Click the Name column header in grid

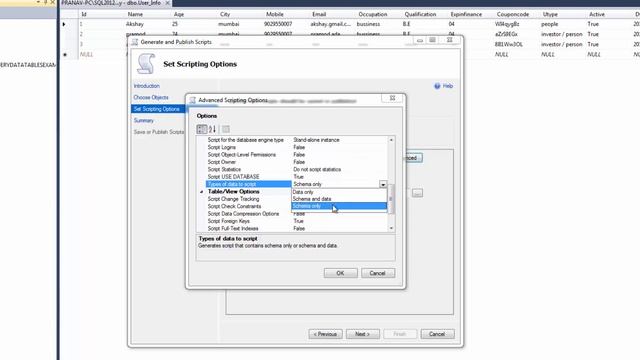[x=135, y=14]
